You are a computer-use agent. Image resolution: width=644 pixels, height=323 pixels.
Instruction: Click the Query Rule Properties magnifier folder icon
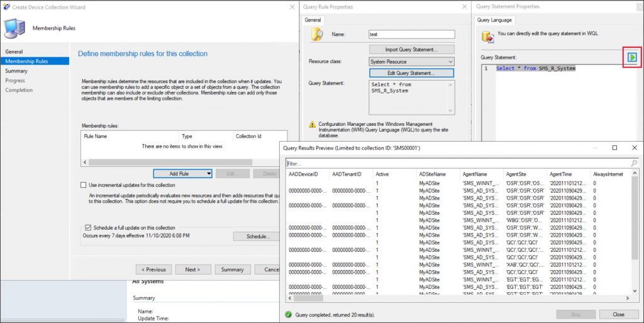pos(317,35)
